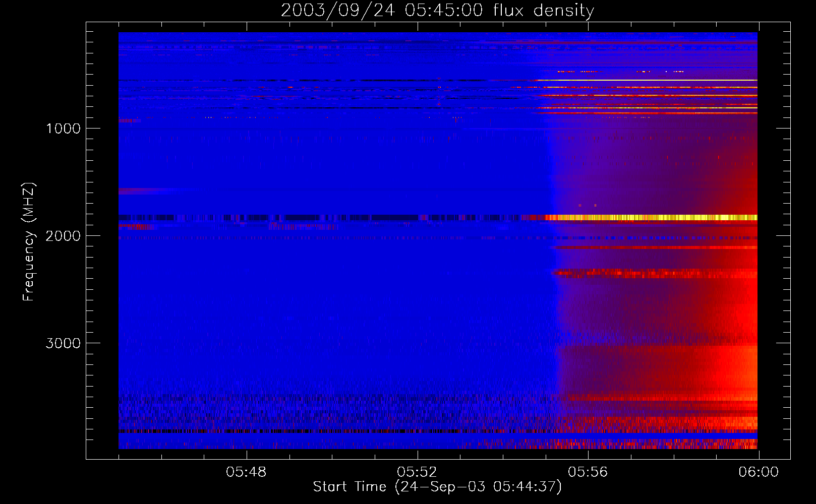
Task: Click the 05:52 time tick label
Action: pyautogui.click(x=417, y=472)
